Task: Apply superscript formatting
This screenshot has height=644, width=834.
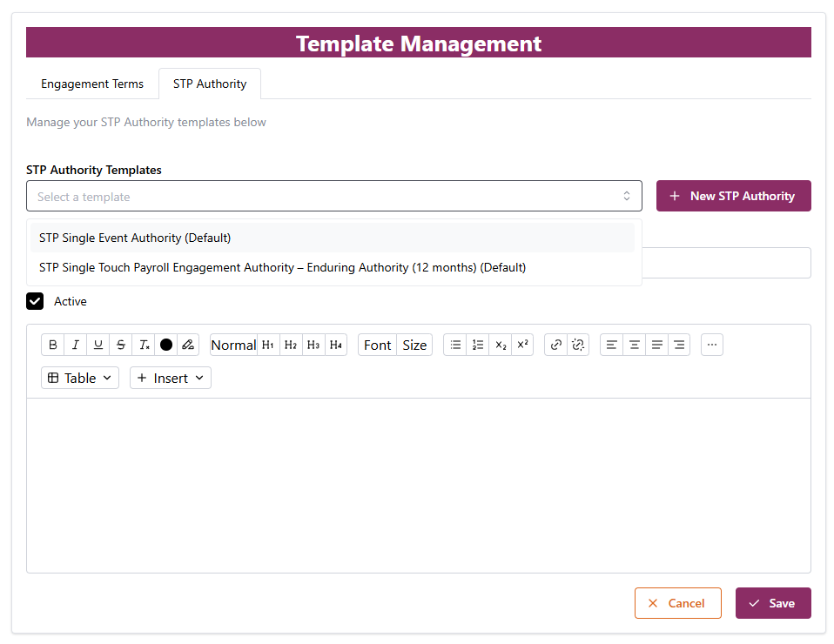Action: pos(522,345)
